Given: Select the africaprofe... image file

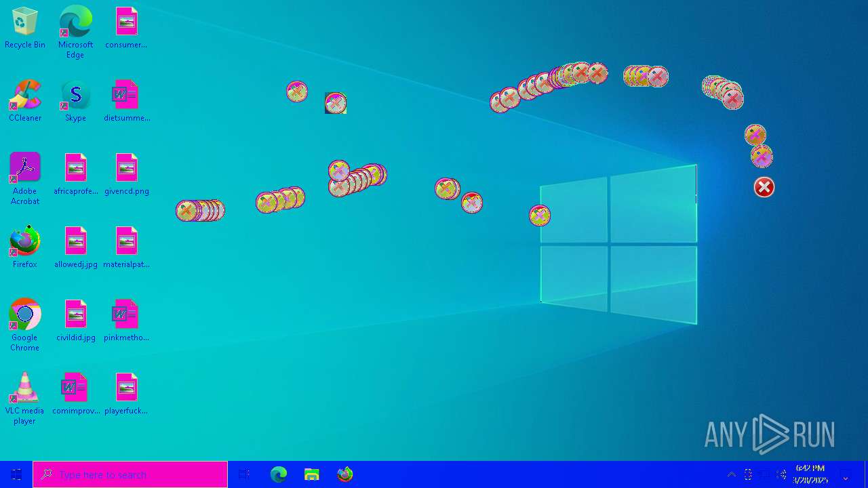Looking at the screenshot, I should point(75,175).
